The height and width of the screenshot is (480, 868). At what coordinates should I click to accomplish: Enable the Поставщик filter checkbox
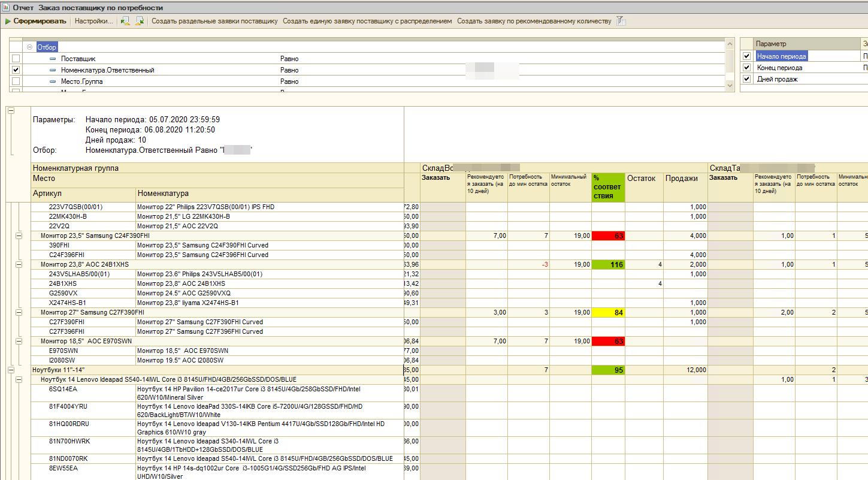click(x=16, y=59)
